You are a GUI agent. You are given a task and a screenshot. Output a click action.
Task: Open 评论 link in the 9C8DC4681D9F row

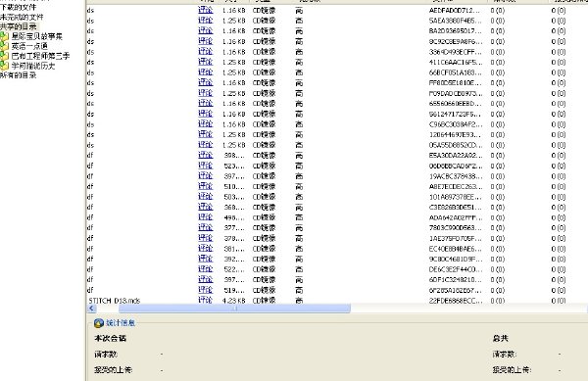pos(206,259)
